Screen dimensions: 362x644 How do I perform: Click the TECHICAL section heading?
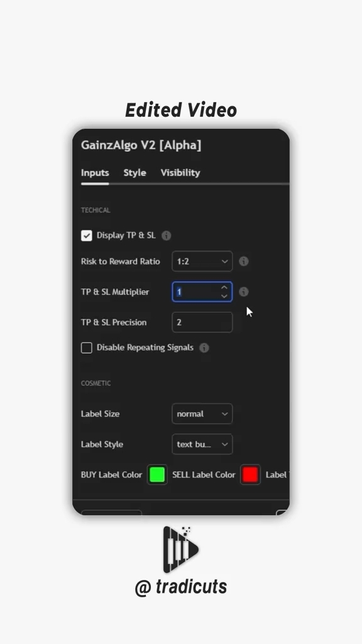tap(96, 210)
